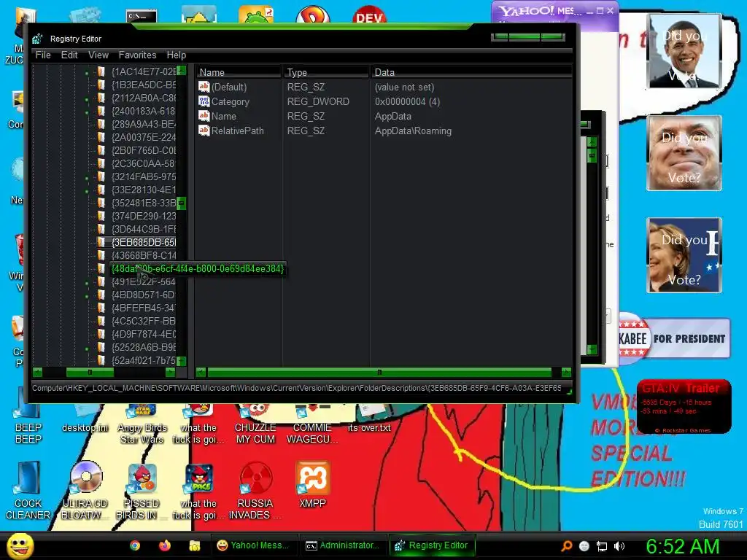
Task: Click the Obama Did you Vote gadget
Action: pyautogui.click(x=684, y=51)
